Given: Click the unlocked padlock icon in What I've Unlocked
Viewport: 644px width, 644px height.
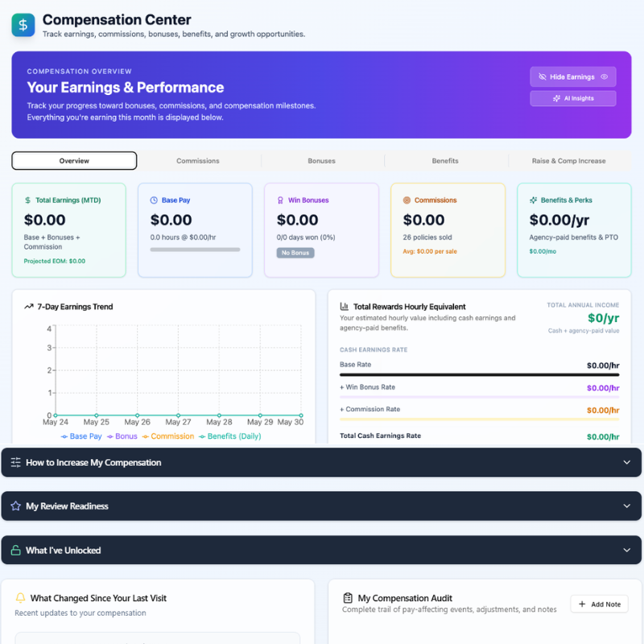Looking at the screenshot, I should [15, 550].
